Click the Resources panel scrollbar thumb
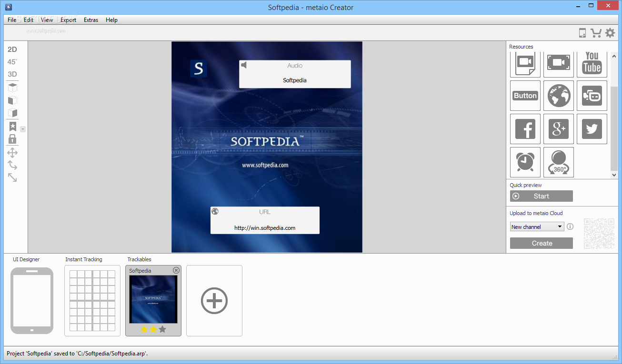 click(x=614, y=128)
